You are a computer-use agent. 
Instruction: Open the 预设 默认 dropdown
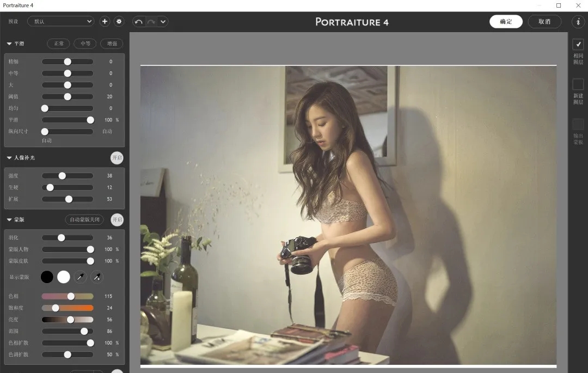coord(60,22)
